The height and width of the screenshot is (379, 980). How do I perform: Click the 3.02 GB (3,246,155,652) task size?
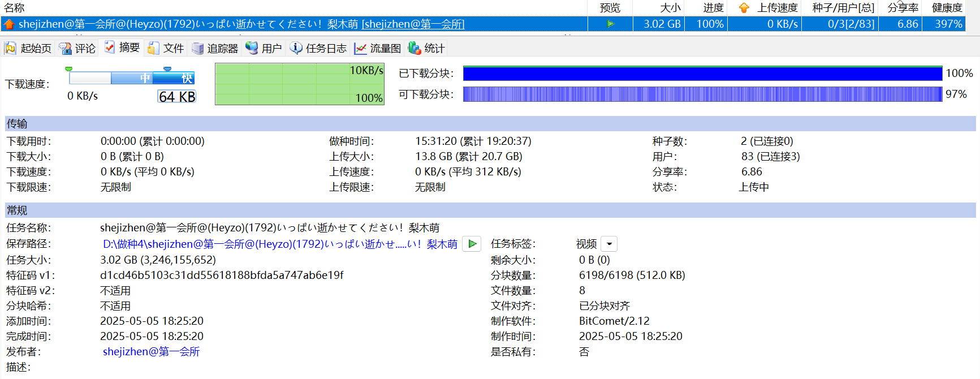[158, 260]
